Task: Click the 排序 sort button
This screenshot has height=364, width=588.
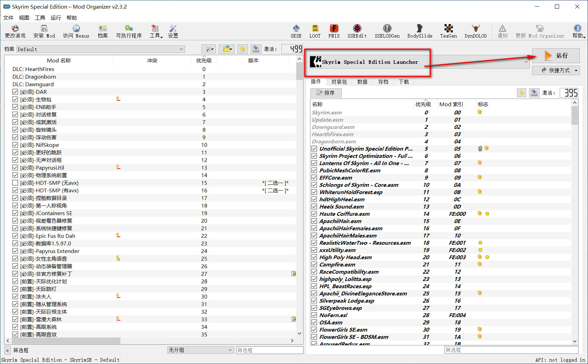Action: coord(326,93)
